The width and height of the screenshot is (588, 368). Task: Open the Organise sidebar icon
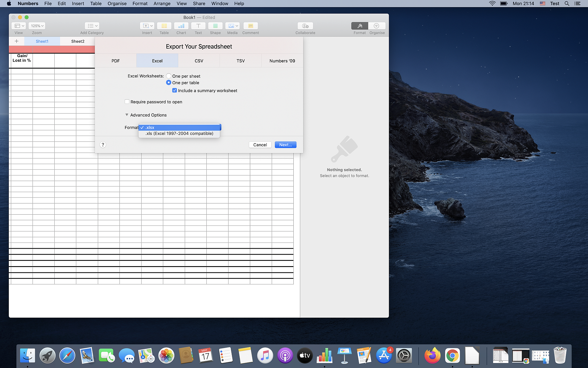click(x=377, y=26)
